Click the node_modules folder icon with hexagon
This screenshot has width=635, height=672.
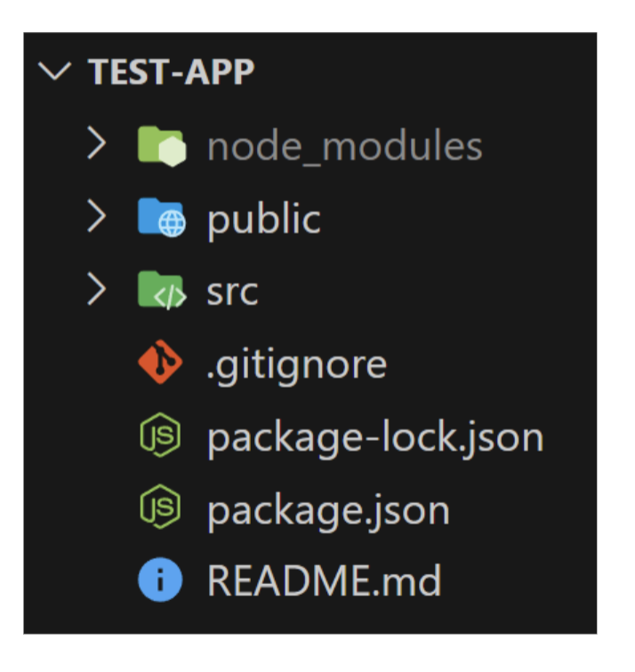tap(161, 145)
